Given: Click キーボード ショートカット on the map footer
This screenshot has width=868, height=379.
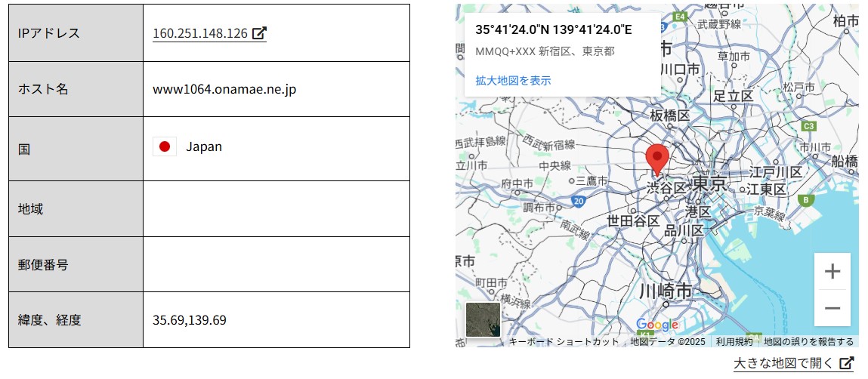Looking at the screenshot, I should 564,342.
